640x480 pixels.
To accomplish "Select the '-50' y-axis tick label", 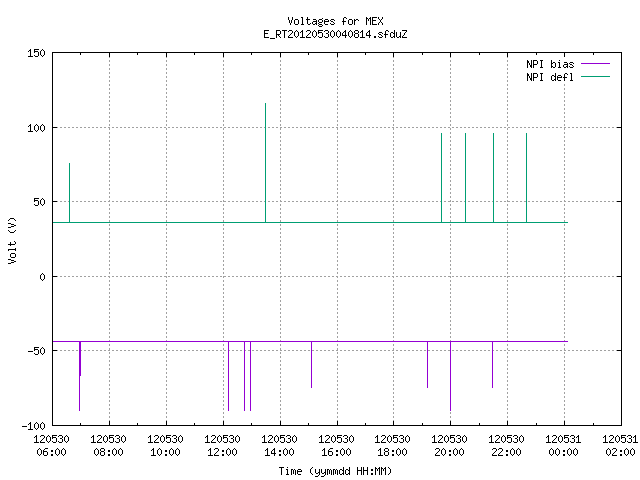I will (x=36, y=351).
